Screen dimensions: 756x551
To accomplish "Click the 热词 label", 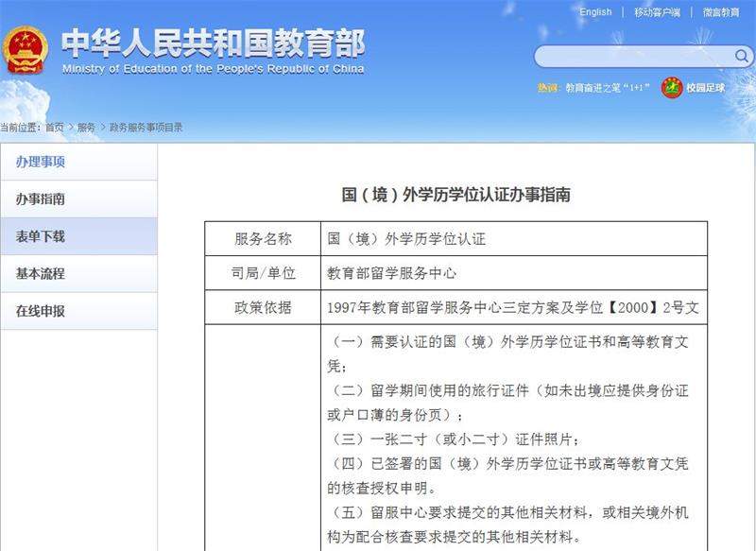I will tap(547, 88).
